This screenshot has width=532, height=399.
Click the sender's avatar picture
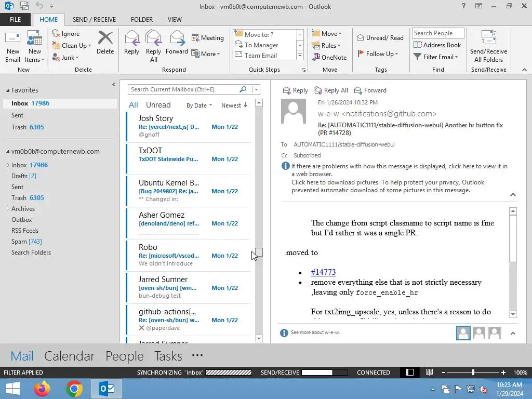294,111
